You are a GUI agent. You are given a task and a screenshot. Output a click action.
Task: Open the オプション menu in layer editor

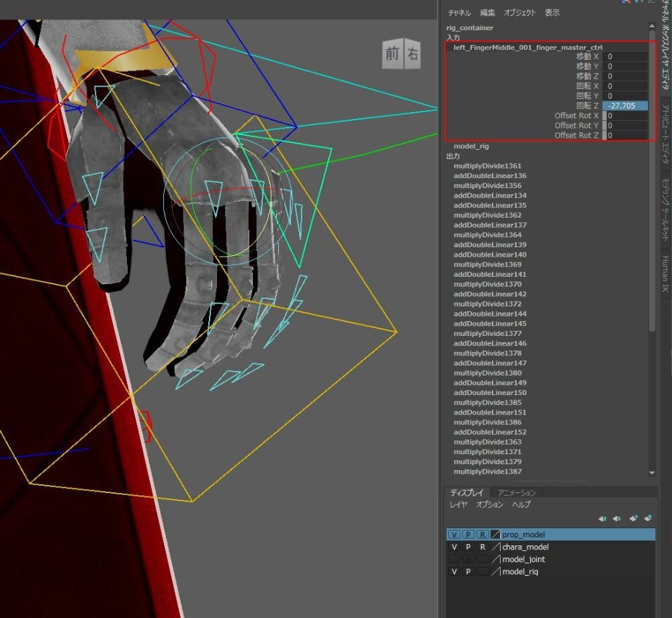point(489,504)
